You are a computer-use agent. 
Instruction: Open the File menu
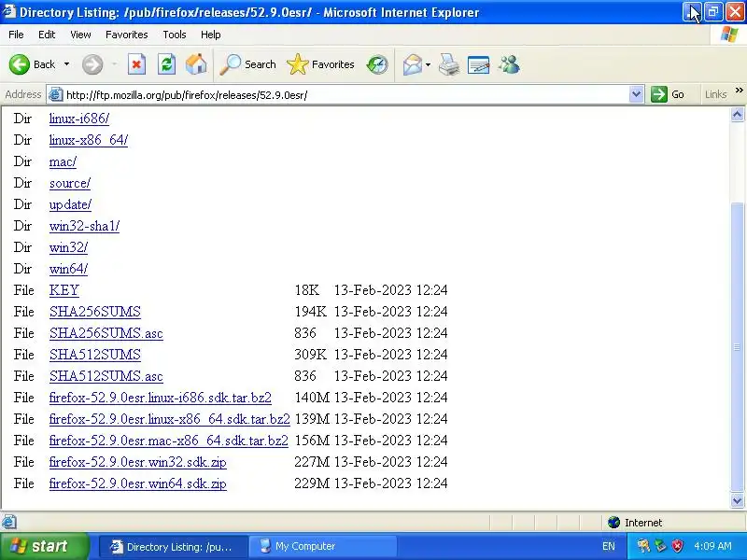pyautogui.click(x=16, y=35)
